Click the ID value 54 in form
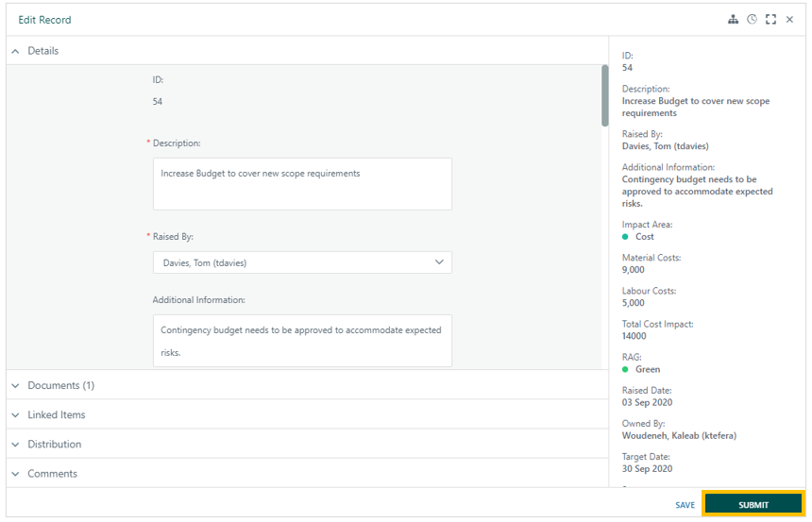 pos(158,102)
